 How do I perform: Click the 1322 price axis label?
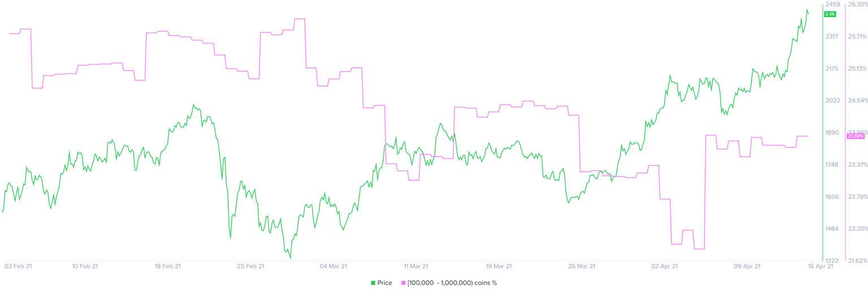(832, 261)
